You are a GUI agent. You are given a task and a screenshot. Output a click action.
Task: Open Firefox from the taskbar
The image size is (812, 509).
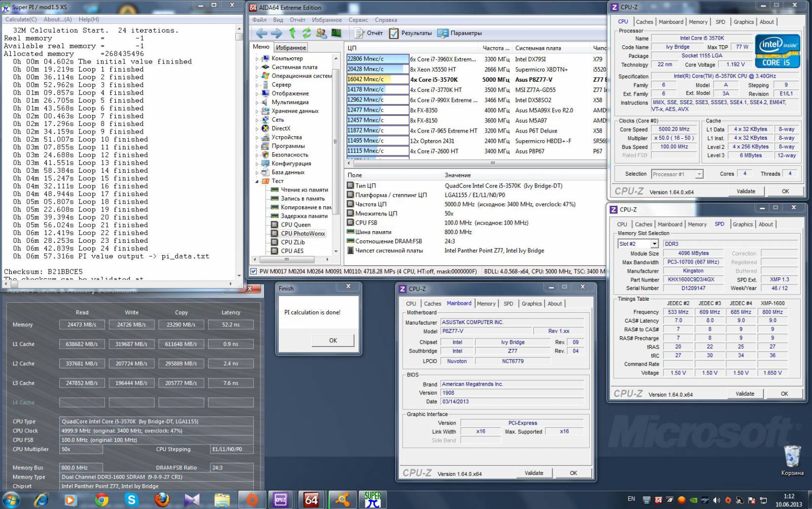coord(162,500)
